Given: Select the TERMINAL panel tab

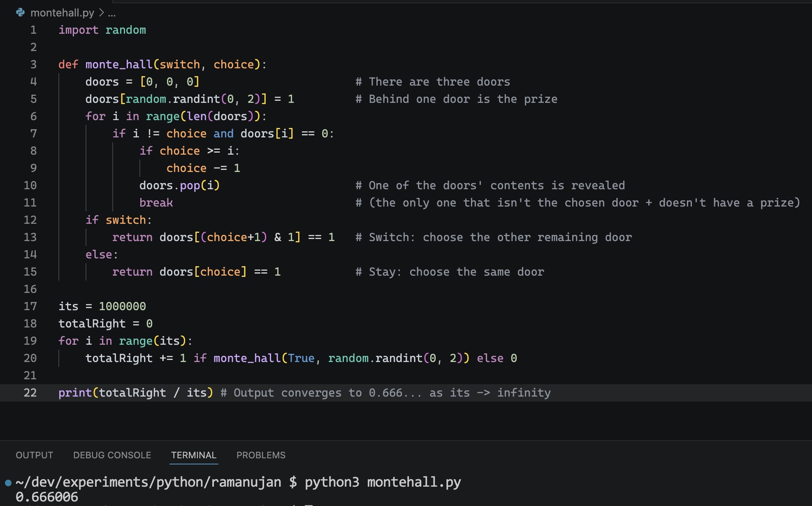Looking at the screenshot, I should coord(193,455).
